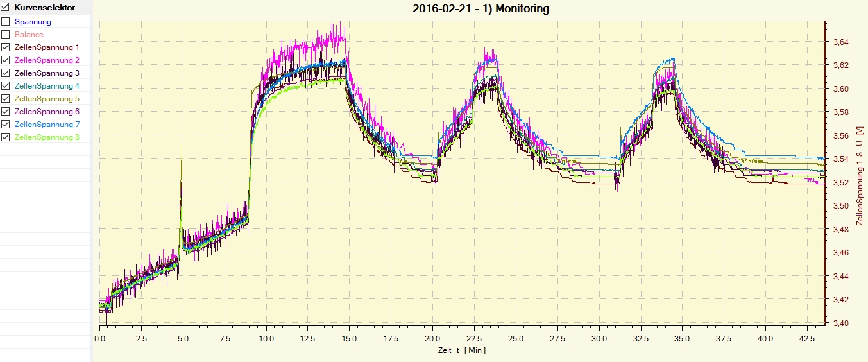Enable the Spannung curve checkbox
This screenshot has height=362, width=868.
[6, 22]
